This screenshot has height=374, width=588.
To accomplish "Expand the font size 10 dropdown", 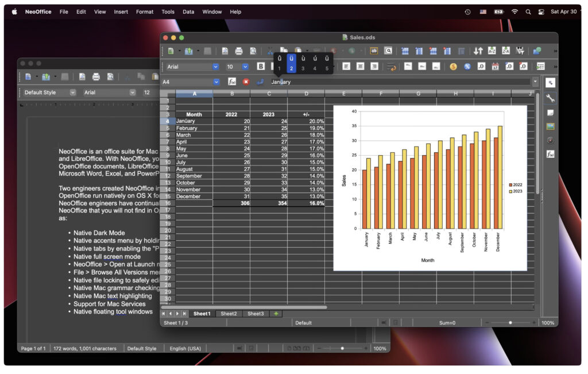I will pos(245,67).
